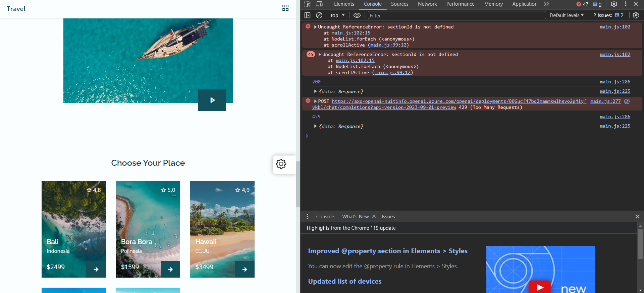Open main.js:277 source link
This screenshot has height=293, width=644.
[x=605, y=101]
